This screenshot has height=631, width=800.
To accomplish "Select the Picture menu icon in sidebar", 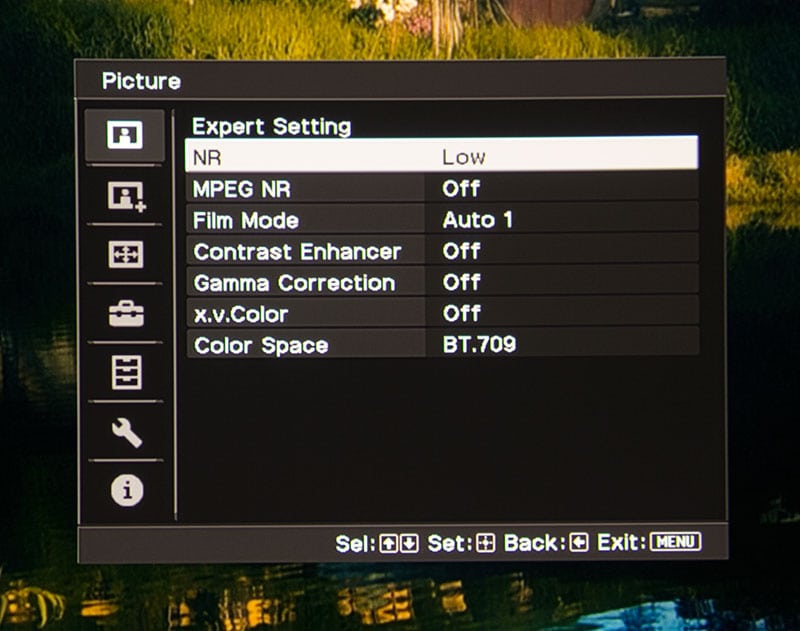I will (125, 135).
